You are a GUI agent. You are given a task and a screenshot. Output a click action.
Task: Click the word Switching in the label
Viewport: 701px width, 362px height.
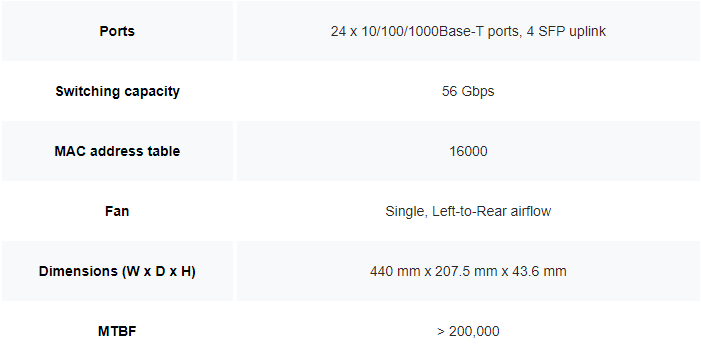coord(88,91)
